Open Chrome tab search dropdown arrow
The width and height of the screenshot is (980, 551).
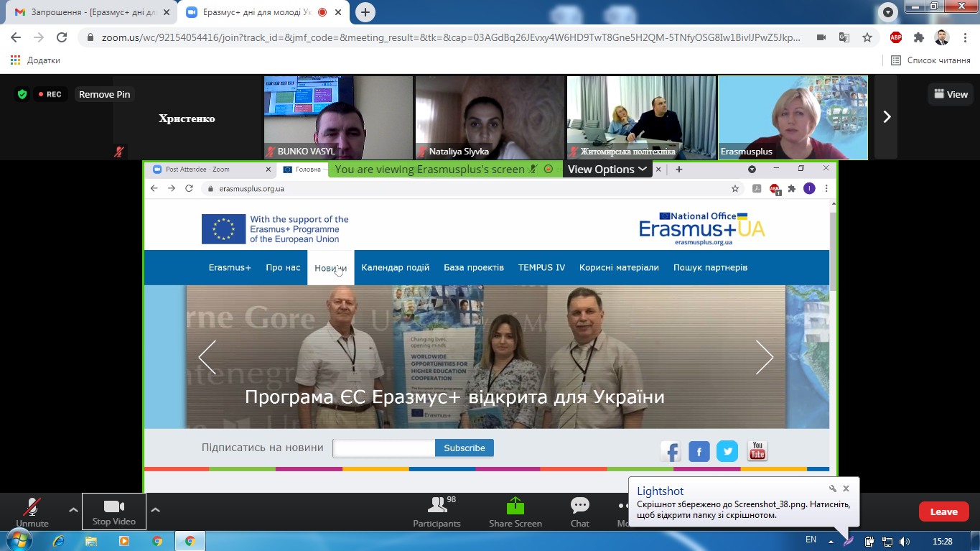coord(888,12)
